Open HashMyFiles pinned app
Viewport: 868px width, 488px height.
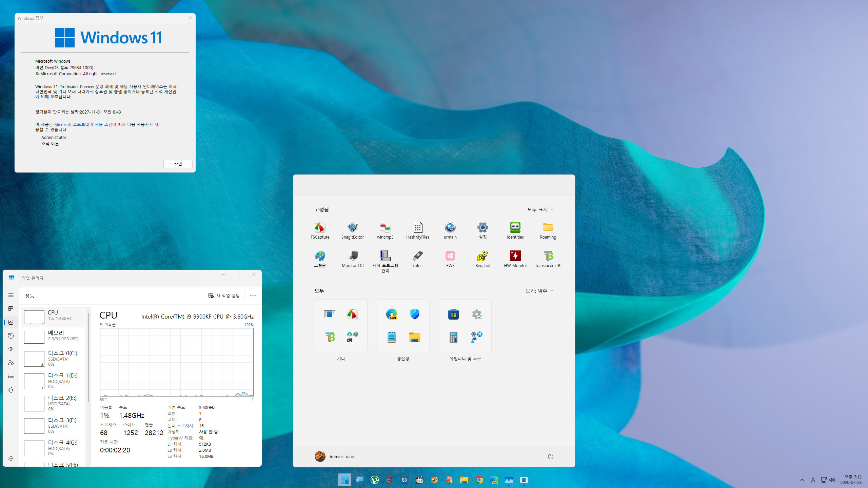(x=418, y=230)
